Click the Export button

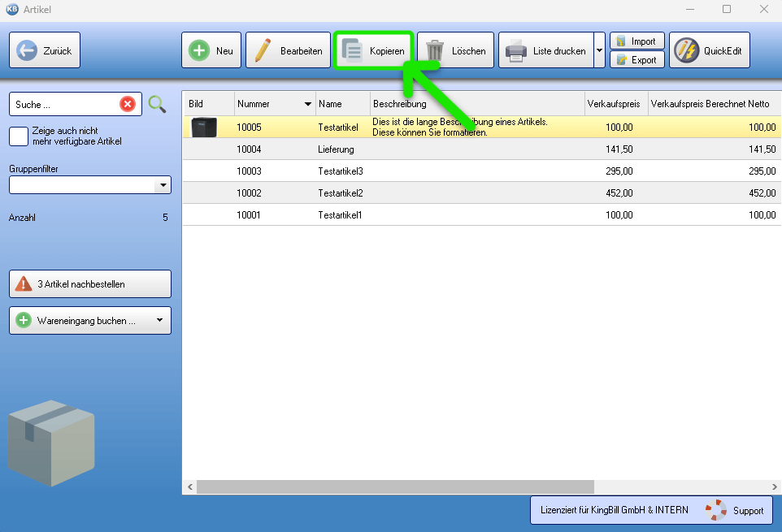click(x=637, y=59)
